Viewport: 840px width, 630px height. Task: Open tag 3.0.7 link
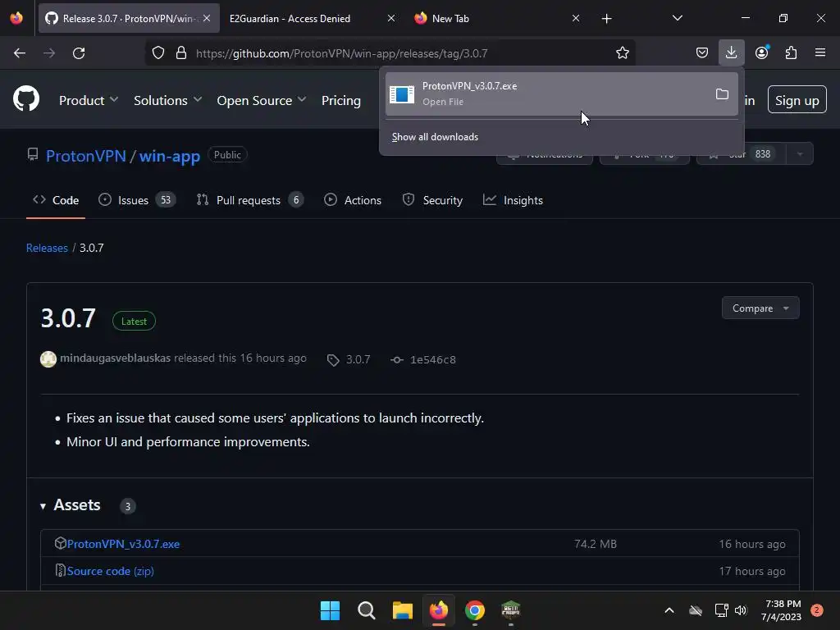(x=349, y=359)
